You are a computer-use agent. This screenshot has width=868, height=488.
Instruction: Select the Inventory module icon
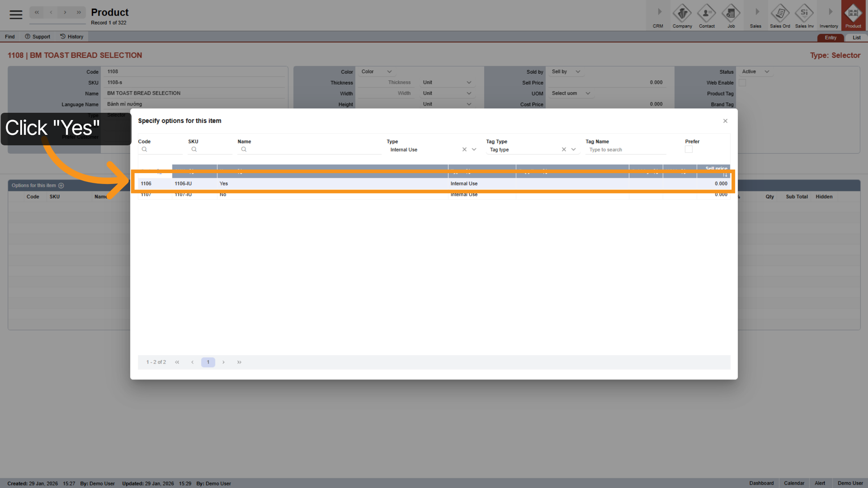[x=829, y=15]
